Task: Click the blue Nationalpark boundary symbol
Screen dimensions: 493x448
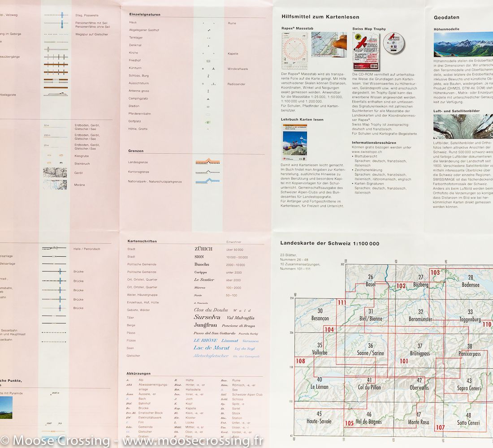Action: (207, 181)
